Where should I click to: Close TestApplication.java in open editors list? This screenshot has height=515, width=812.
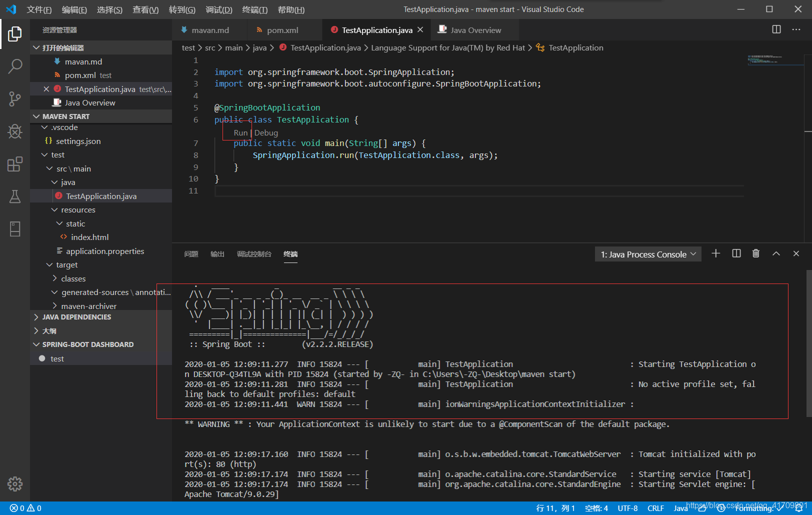pos(46,89)
